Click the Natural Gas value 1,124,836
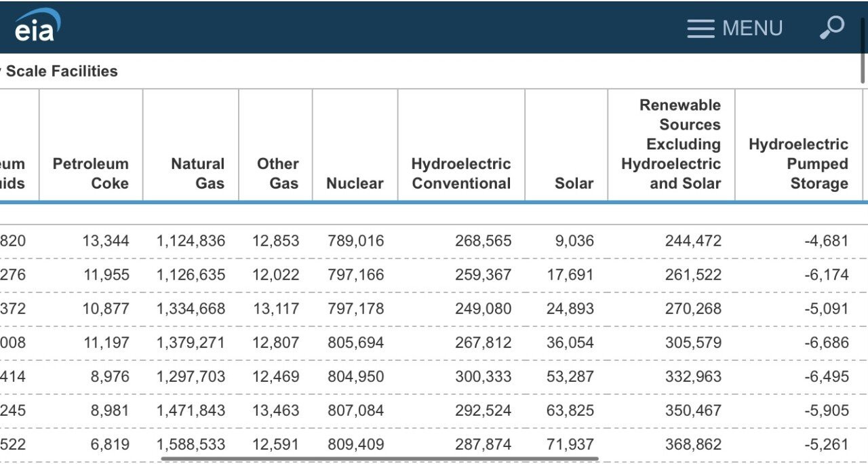 point(191,241)
